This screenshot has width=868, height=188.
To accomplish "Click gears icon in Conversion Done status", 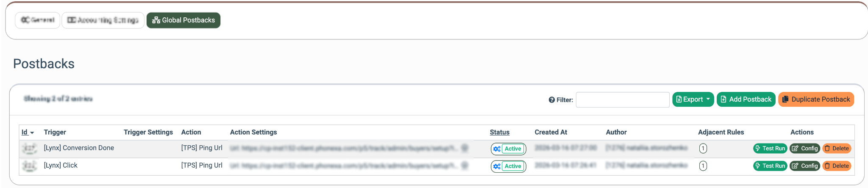I will 497,149.
